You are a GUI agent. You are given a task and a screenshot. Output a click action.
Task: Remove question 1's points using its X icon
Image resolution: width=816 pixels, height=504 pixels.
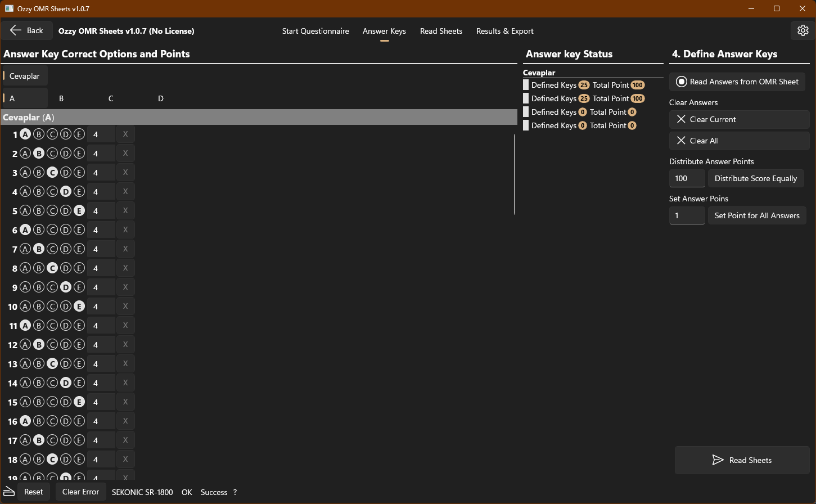(x=125, y=134)
